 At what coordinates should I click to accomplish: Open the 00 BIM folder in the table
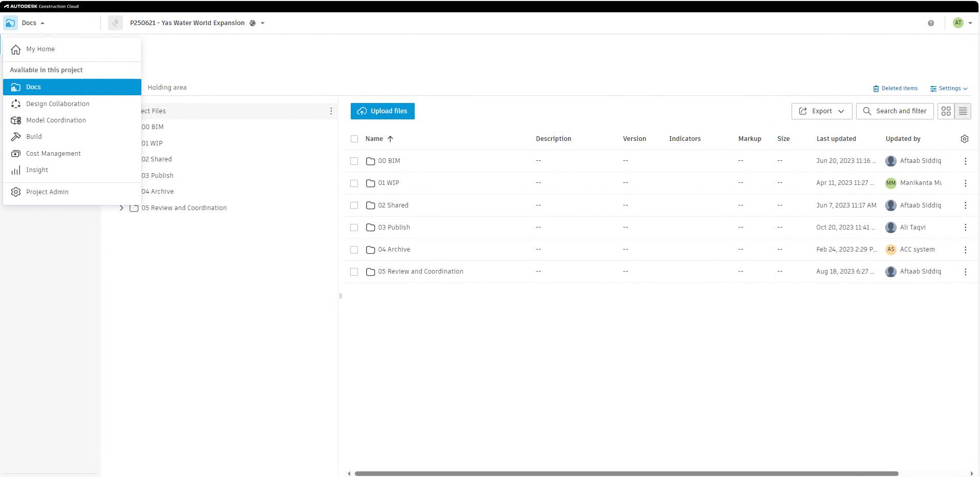pyautogui.click(x=389, y=161)
